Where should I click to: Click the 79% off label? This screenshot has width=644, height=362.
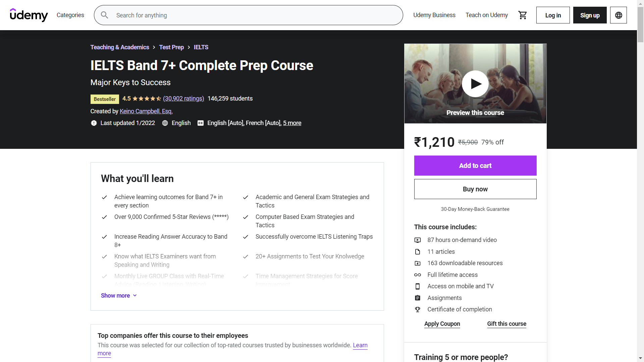(x=492, y=142)
